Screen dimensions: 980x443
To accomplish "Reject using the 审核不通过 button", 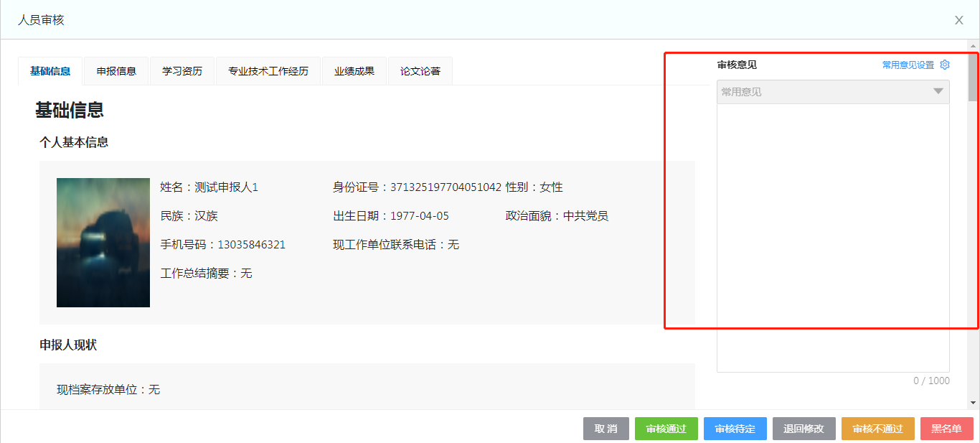I will coord(877,429).
